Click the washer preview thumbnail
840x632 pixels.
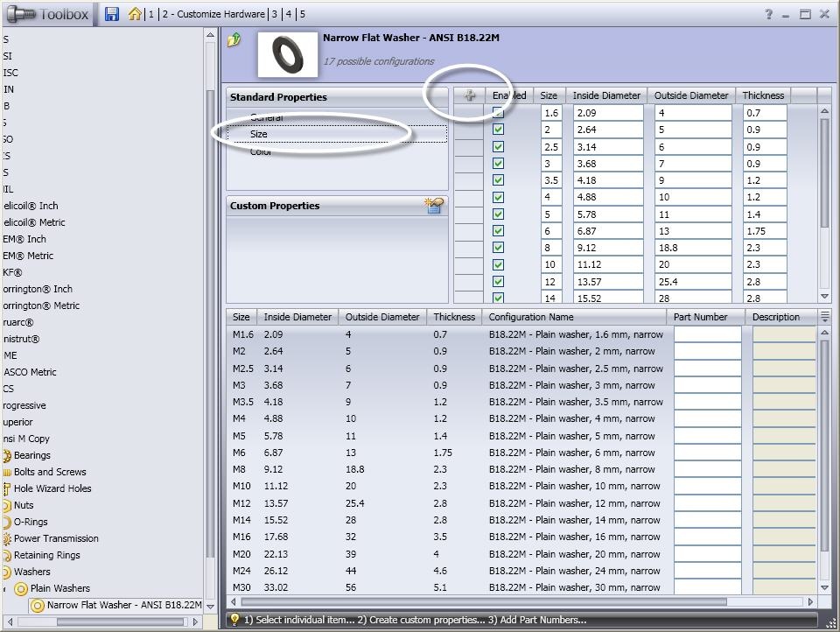288,54
